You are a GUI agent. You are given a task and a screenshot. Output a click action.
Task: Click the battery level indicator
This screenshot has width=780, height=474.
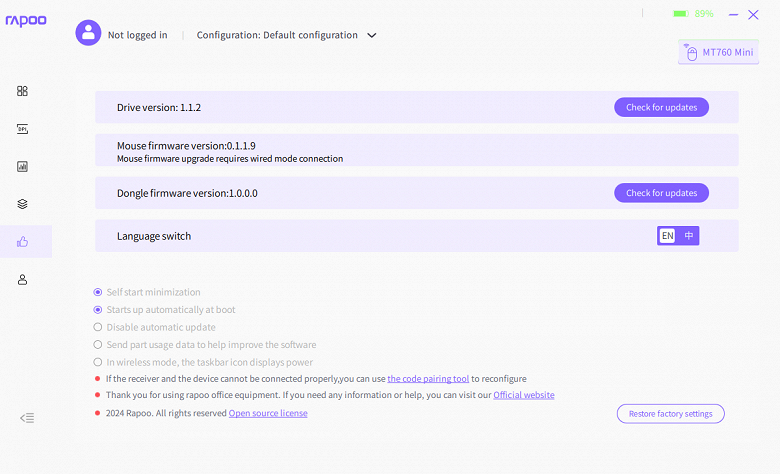[x=693, y=14]
